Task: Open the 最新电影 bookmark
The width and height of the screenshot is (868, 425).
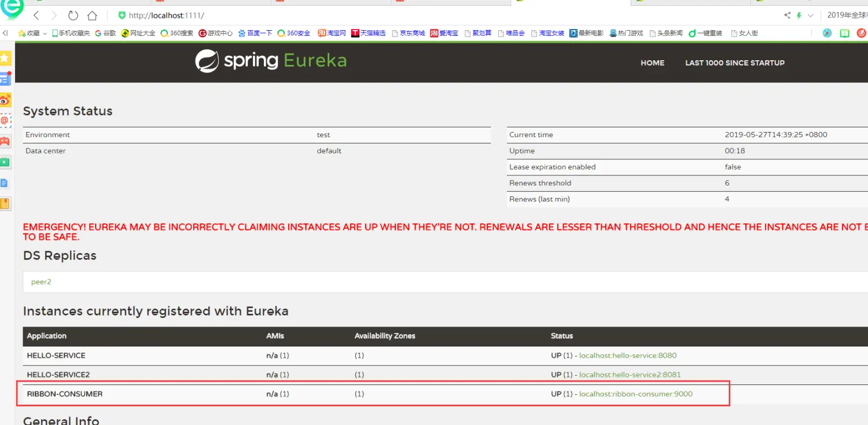Action: pyautogui.click(x=586, y=33)
